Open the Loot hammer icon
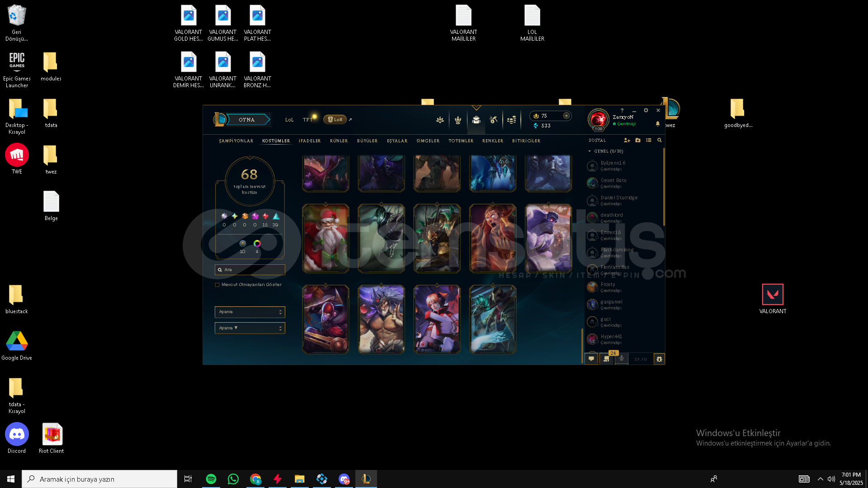 click(x=494, y=120)
